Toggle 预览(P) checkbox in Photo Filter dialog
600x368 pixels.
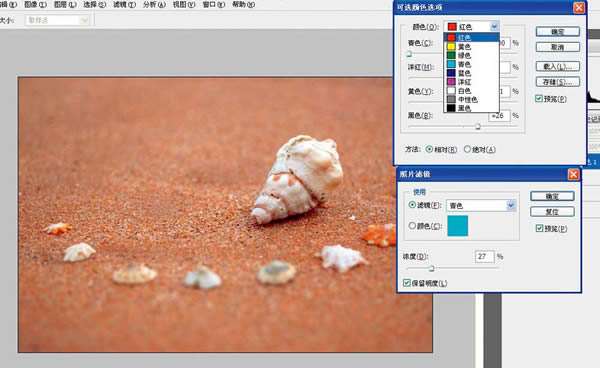540,228
